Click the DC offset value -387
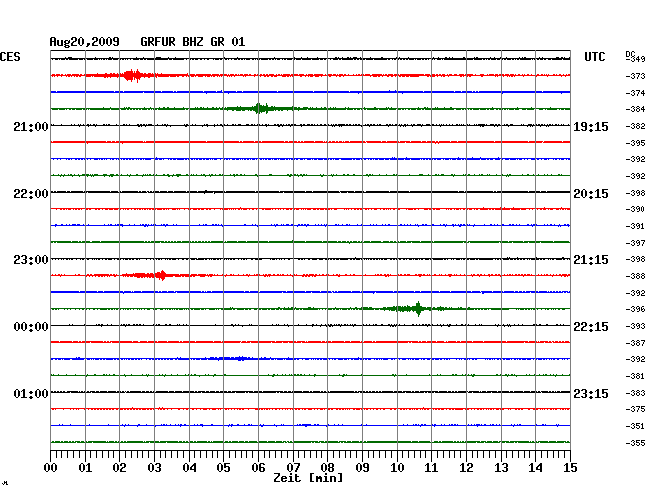Screen dimensions: 650x494 tap(635, 343)
